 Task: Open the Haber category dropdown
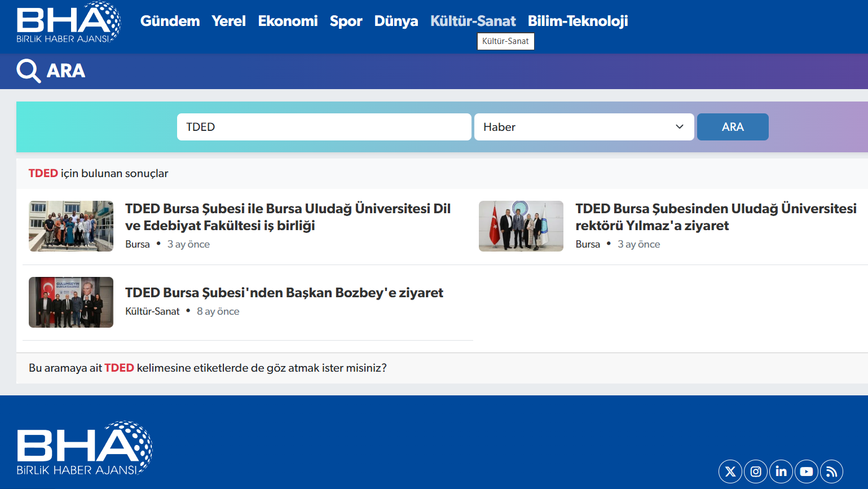coord(584,127)
